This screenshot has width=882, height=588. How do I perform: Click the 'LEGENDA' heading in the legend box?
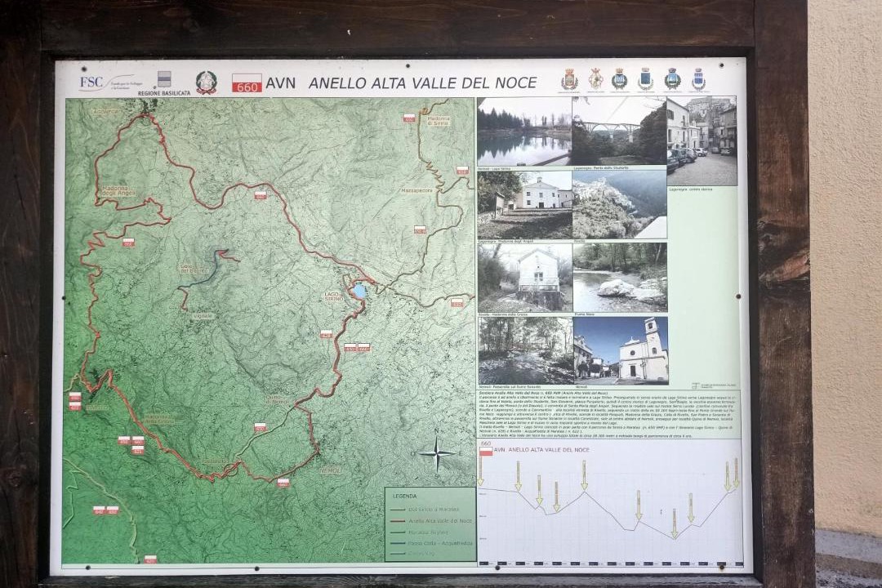point(405,497)
